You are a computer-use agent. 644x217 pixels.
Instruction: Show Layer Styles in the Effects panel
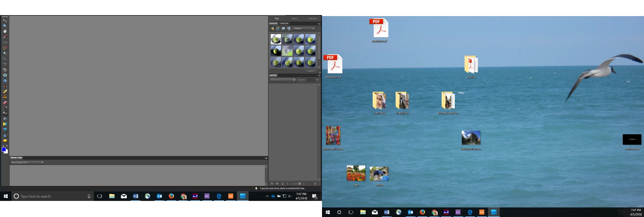tap(278, 28)
